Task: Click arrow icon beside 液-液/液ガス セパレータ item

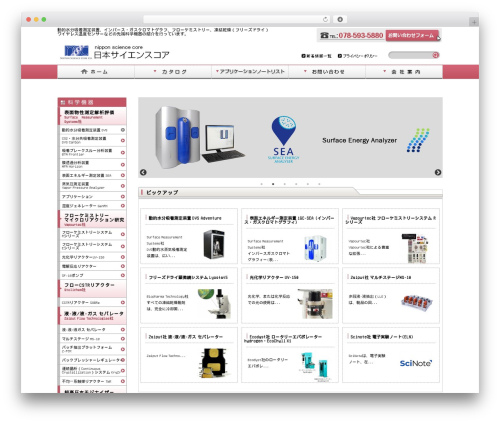Action: pyautogui.click(x=123, y=329)
